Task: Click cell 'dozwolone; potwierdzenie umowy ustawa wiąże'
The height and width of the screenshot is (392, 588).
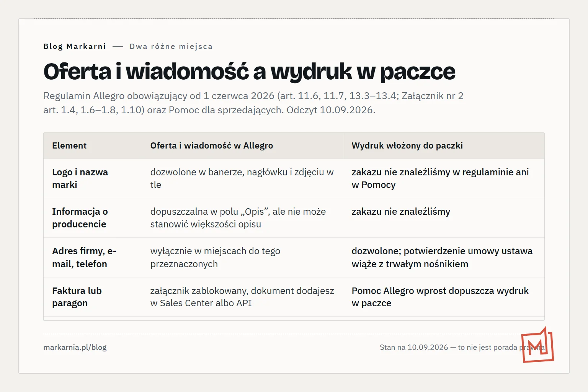Action: point(442,257)
